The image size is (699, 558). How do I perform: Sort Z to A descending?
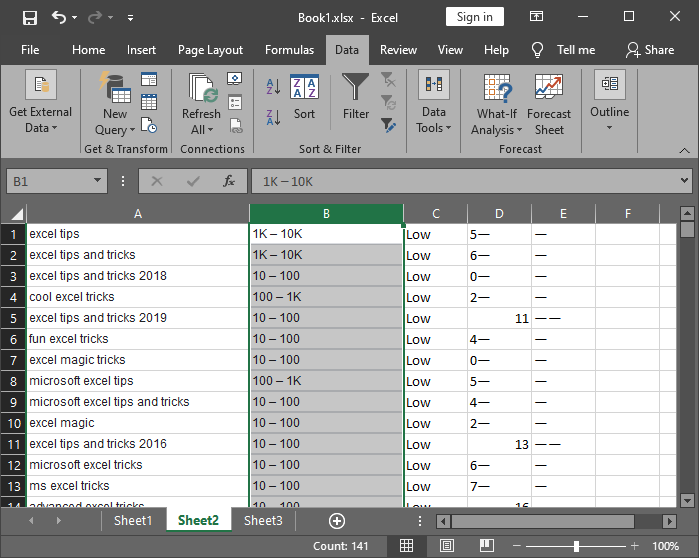(273, 117)
